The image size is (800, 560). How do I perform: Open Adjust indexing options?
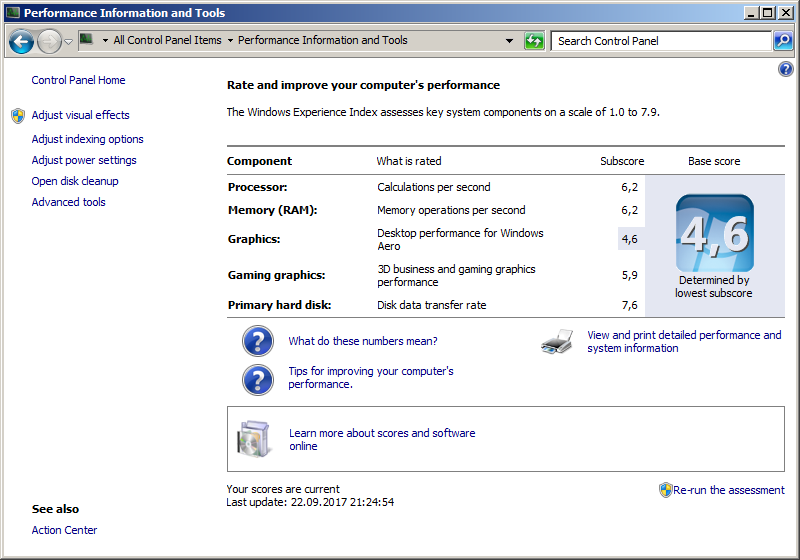(x=87, y=139)
